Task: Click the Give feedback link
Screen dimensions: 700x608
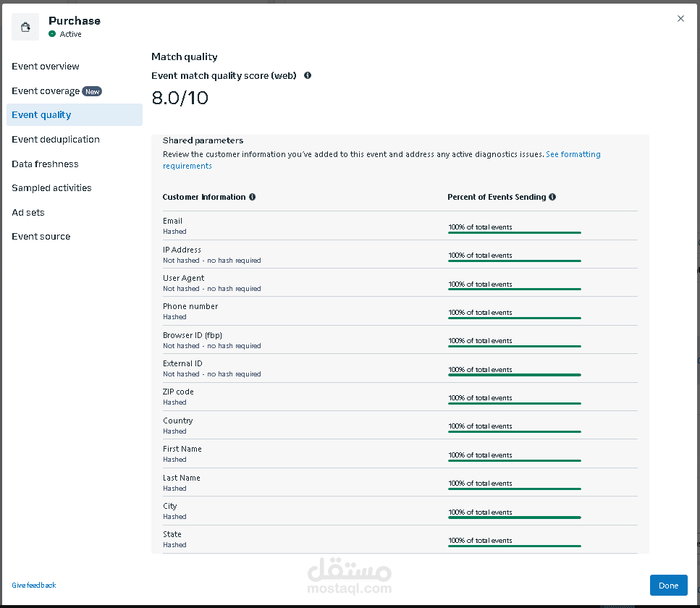Action: pos(34,585)
